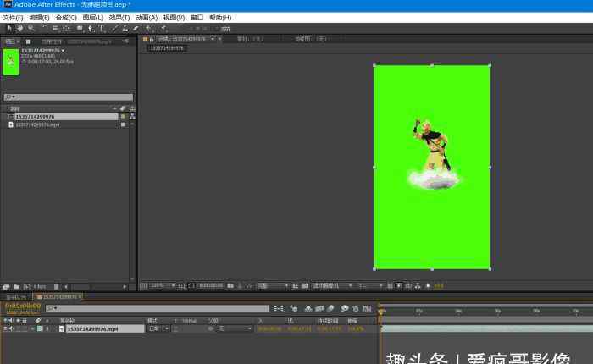Select the Eraser tool
This screenshot has height=364, width=593.
point(136,28)
